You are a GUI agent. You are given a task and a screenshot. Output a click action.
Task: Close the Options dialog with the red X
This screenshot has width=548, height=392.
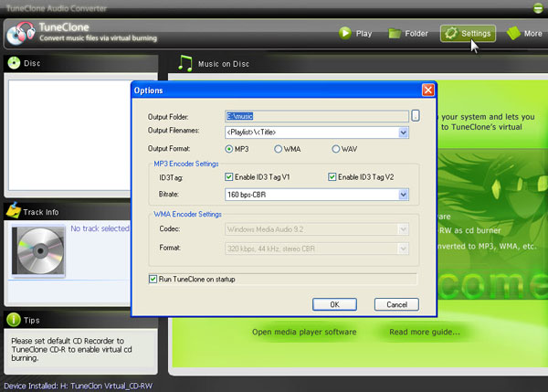(x=428, y=90)
